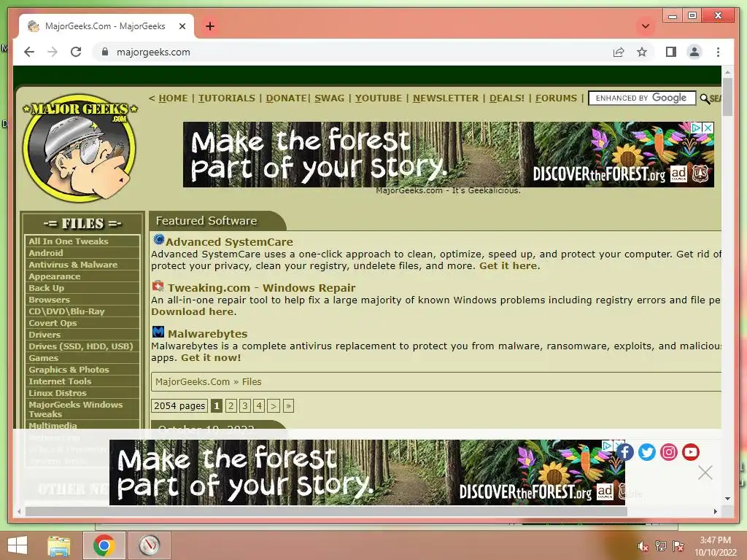
Task: Open Drives (SSD, HDD, USB) category
Action: tap(80, 346)
